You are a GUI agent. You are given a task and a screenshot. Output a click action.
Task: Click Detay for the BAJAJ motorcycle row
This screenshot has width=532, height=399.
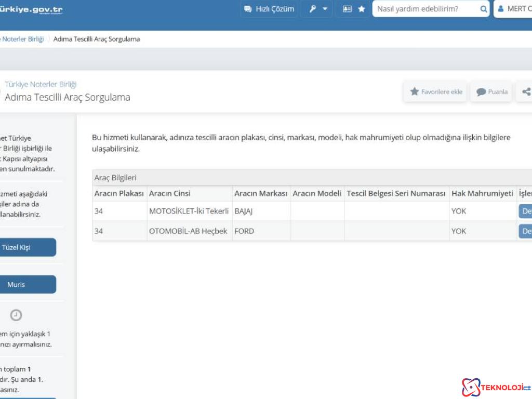(525, 211)
